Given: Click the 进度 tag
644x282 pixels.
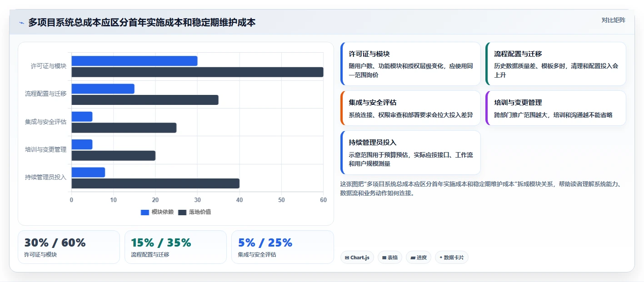Looking at the screenshot, I should coord(419,257).
